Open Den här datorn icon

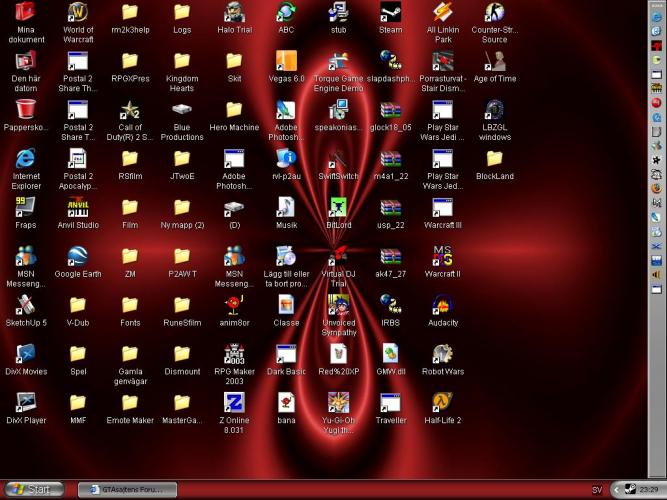pyautogui.click(x=26, y=61)
